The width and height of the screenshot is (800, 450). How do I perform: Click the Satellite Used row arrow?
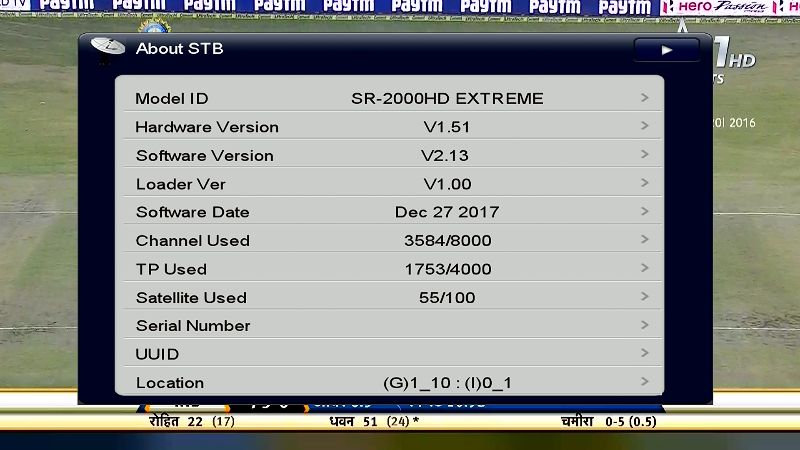pyautogui.click(x=645, y=297)
